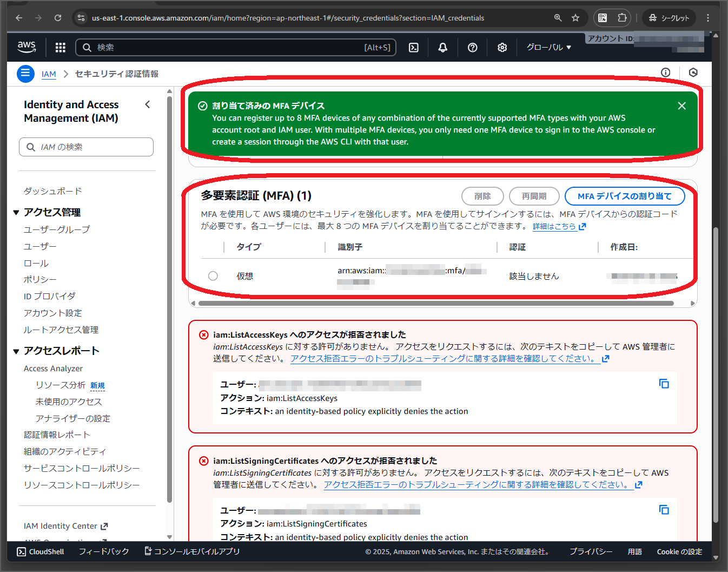Viewport: 728px width, 572px height.
Task: Open CloudShell from the footer
Action: (x=41, y=551)
